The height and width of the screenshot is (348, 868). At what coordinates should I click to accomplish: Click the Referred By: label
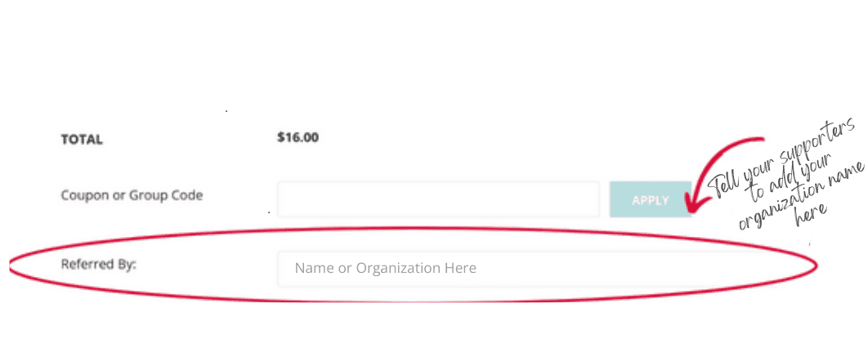click(x=99, y=264)
